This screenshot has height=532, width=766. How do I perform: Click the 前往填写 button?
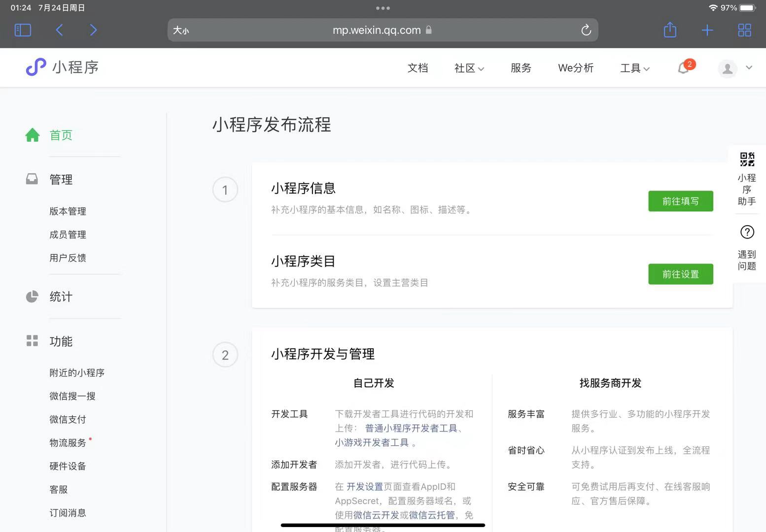coord(680,201)
